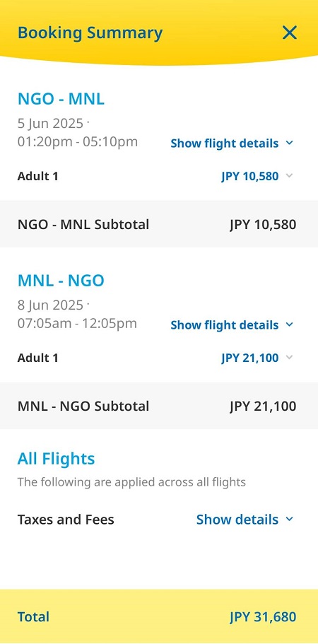
Task: Click the Adult 1 label under NGO - MNL
Action: click(x=37, y=176)
